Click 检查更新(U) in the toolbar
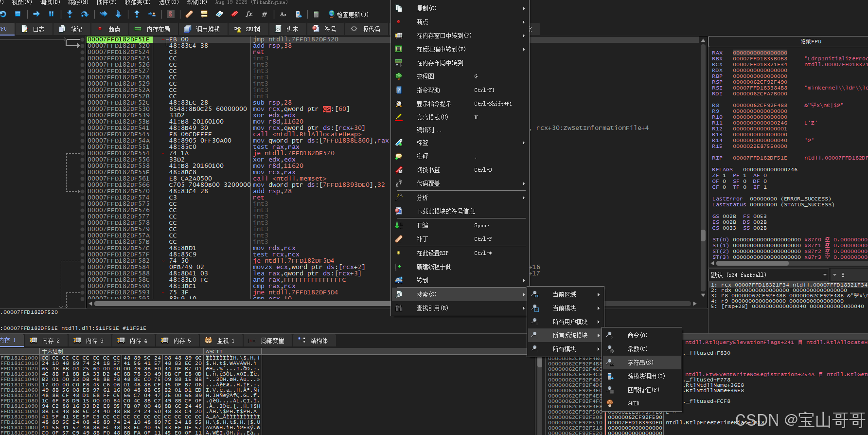This screenshot has height=435, width=868. click(349, 14)
